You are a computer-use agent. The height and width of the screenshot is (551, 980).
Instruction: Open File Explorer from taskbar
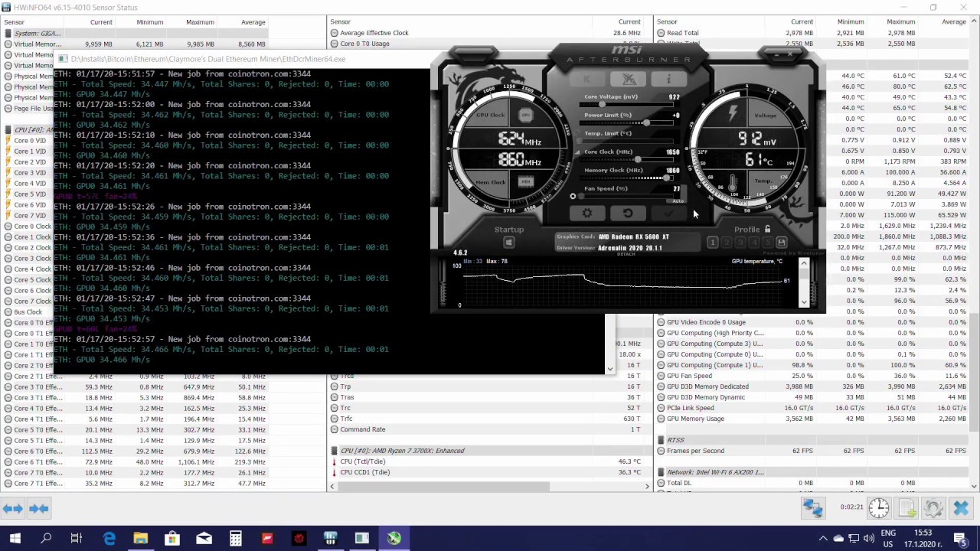click(141, 539)
